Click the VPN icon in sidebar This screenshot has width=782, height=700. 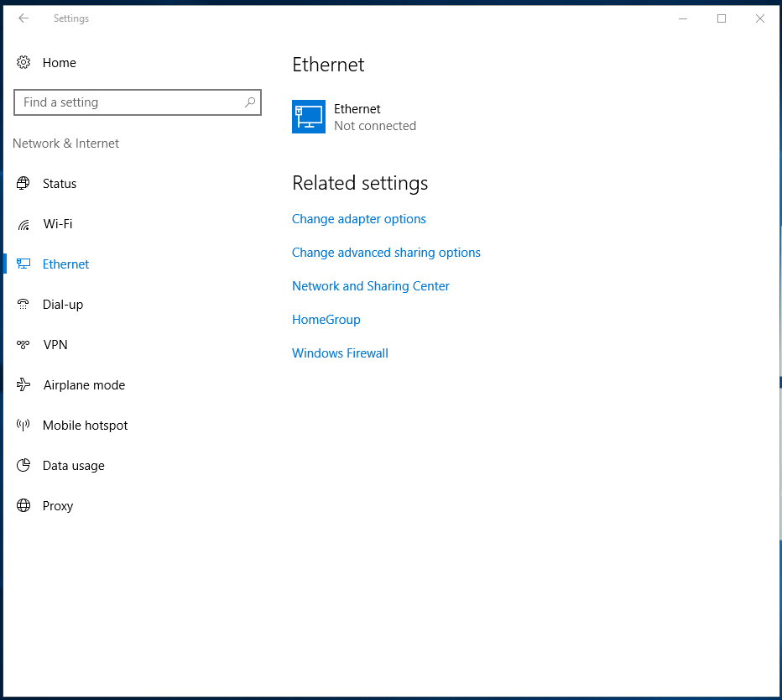pyautogui.click(x=23, y=344)
